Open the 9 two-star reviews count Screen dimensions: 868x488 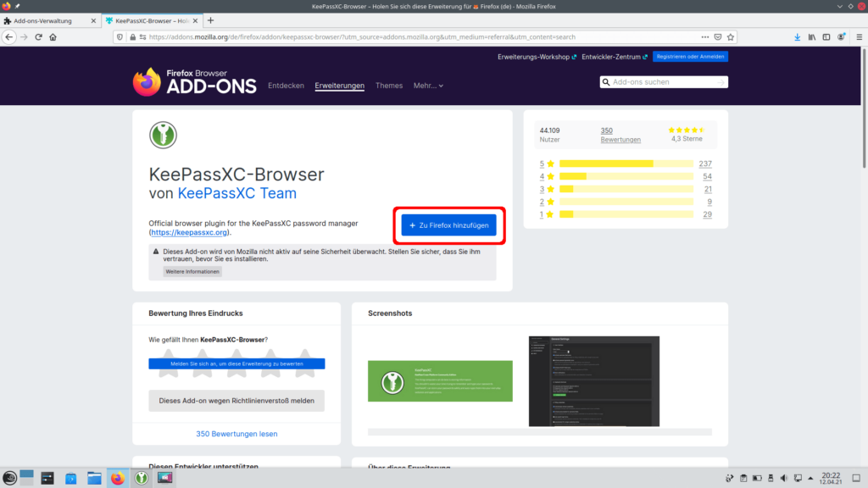[x=709, y=202]
